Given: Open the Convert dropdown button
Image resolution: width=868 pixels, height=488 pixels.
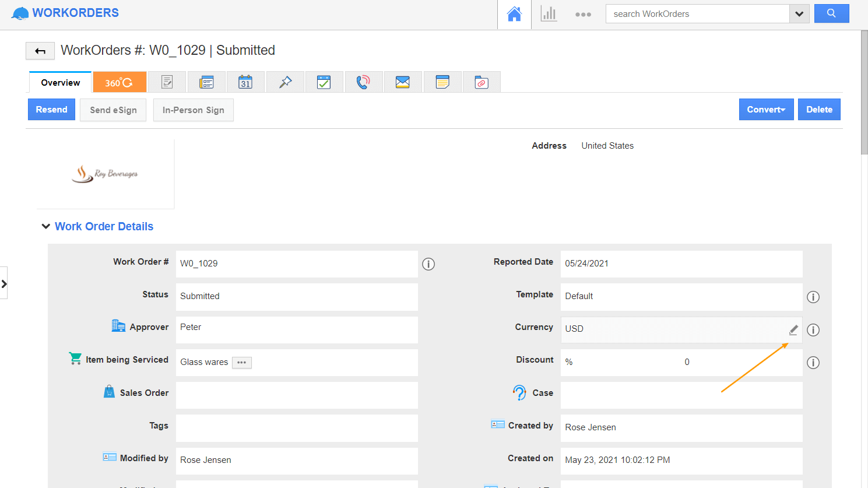Looking at the screenshot, I should click(x=766, y=110).
